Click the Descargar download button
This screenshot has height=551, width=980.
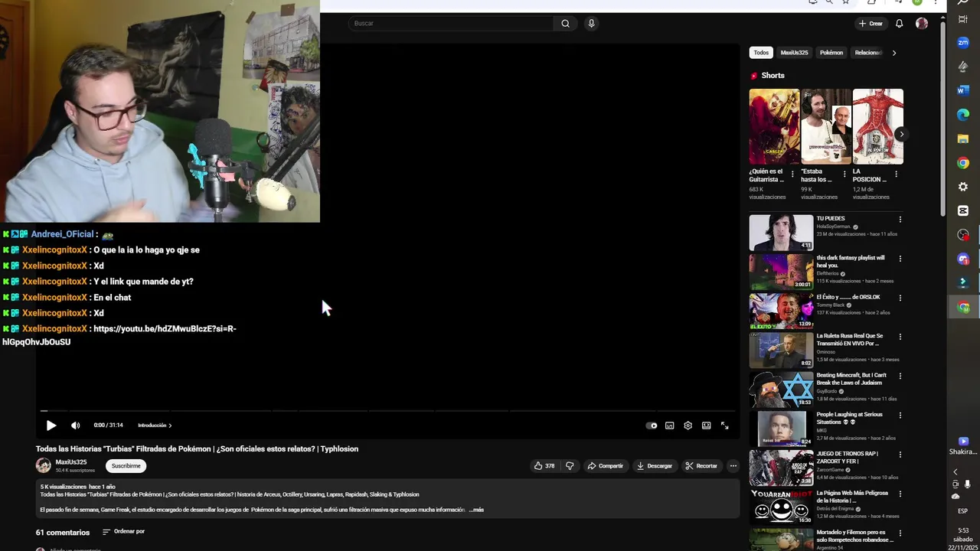[654, 466]
